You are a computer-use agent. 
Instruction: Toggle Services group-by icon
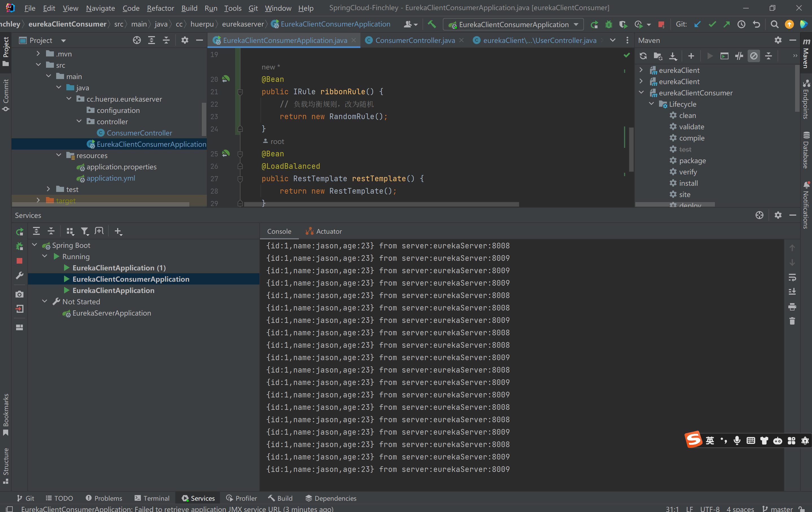tap(70, 231)
